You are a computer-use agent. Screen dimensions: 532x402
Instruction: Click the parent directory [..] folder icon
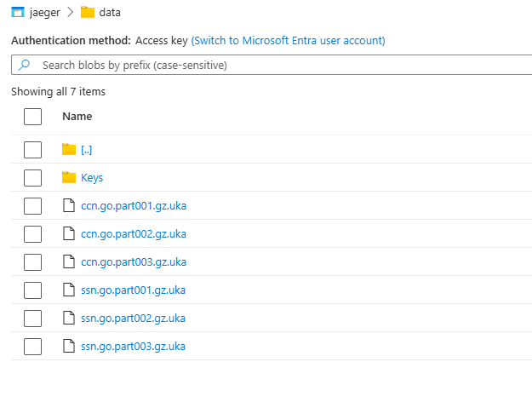pyautogui.click(x=70, y=150)
